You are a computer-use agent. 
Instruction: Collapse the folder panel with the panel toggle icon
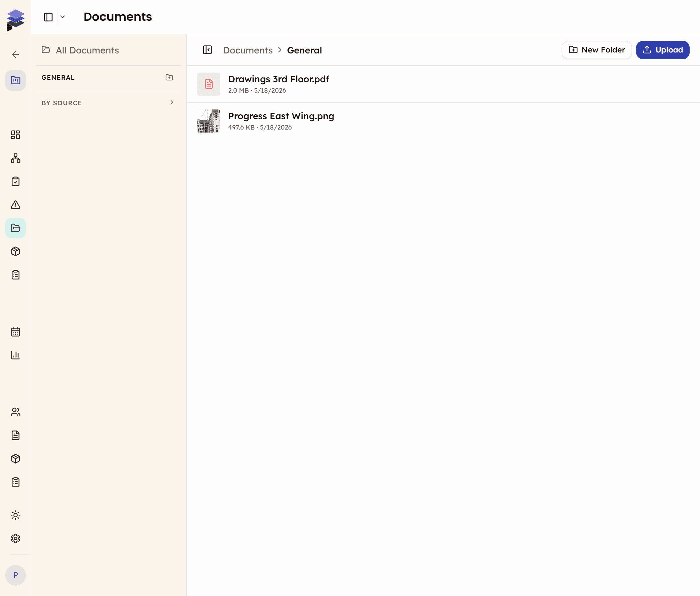[207, 50]
